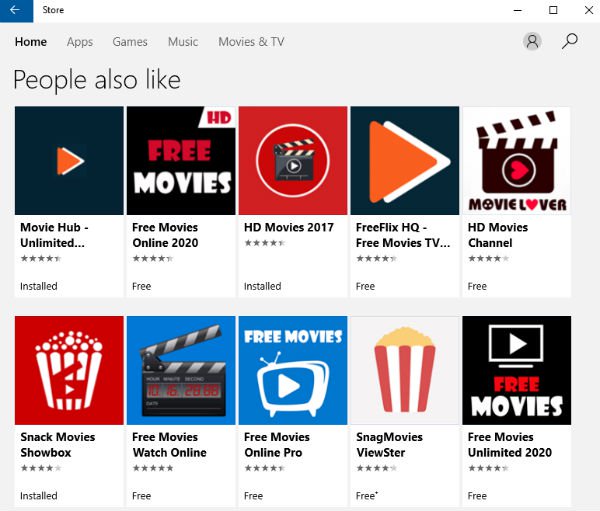
Task: Open Free Movies Watch Online icon
Action: point(181,370)
